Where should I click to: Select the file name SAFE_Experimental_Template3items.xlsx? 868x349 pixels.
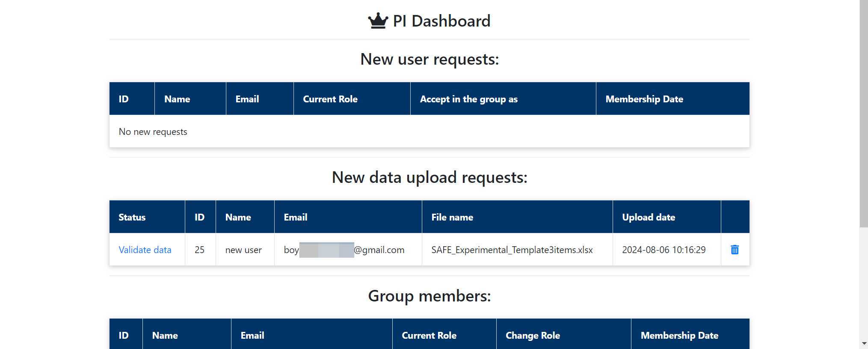point(512,250)
